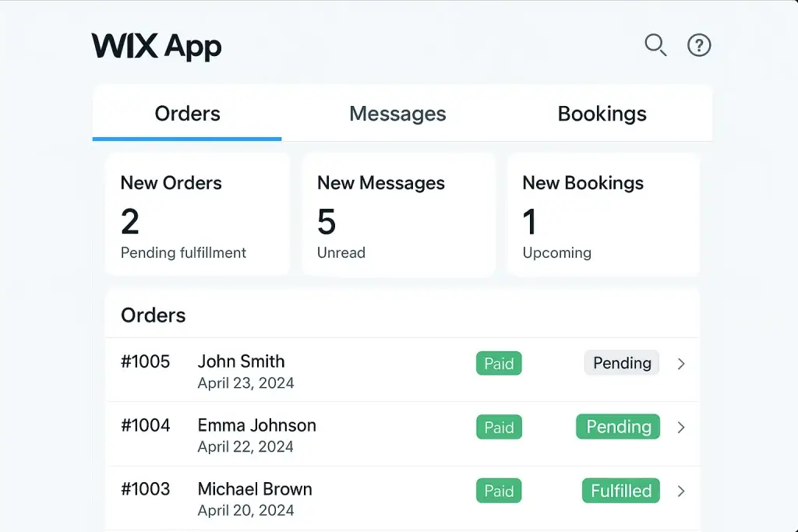Click the Pending fulfillment label
798x532 pixels.
[183, 253]
